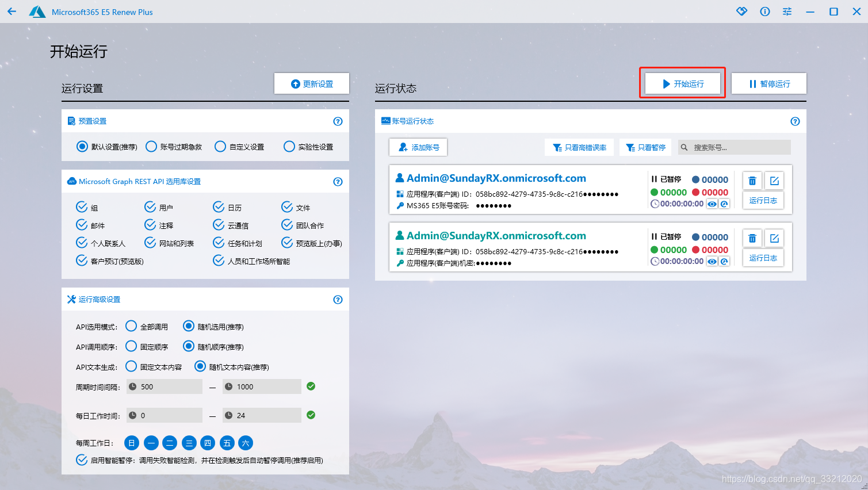
Task: Open help icon for 预置设置 panel
Action: point(338,121)
